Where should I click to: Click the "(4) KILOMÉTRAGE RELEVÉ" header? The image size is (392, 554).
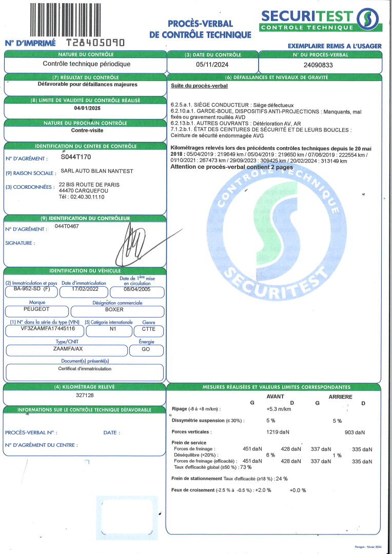pos(85,387)
